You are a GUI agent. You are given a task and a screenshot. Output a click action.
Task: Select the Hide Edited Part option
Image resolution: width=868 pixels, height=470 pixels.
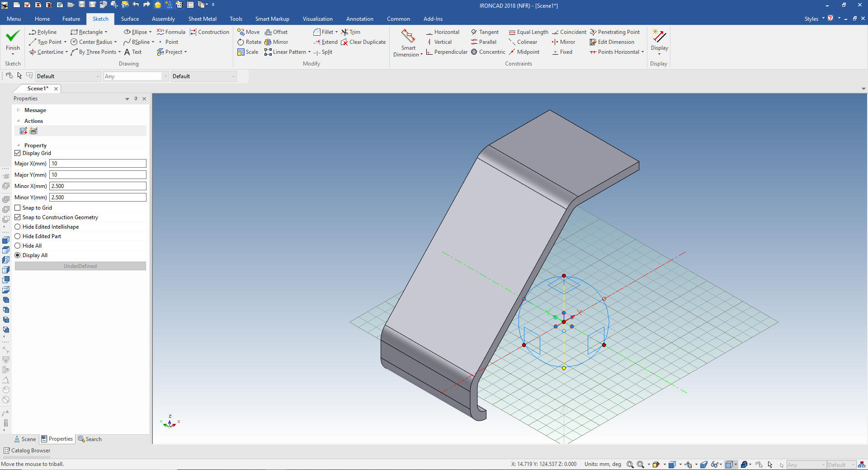18,236
